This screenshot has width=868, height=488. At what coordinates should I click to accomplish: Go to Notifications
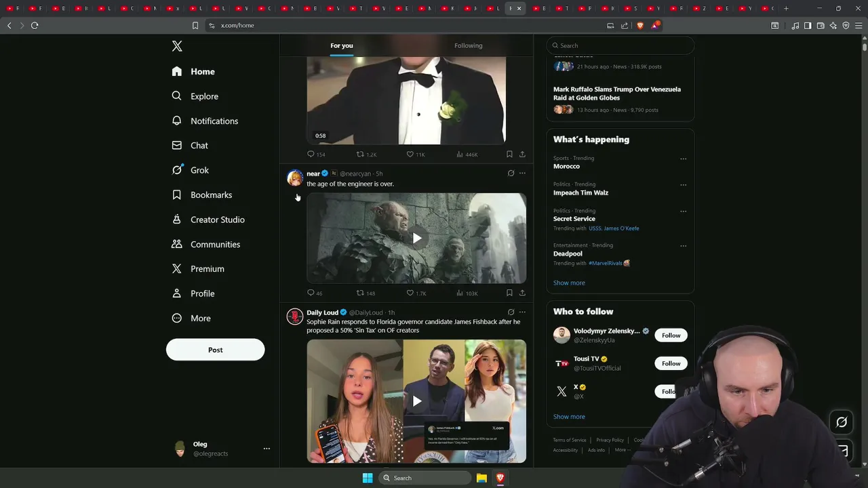coord(205,121)
